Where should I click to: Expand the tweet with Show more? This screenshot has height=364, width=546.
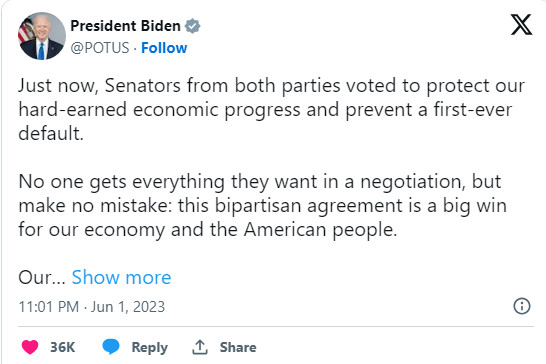(121, 277)
